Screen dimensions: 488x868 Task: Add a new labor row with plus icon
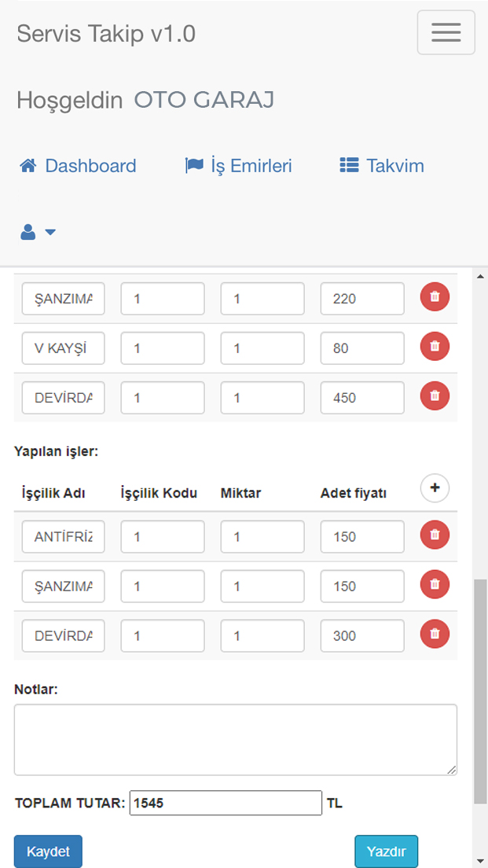pos(435,487)
